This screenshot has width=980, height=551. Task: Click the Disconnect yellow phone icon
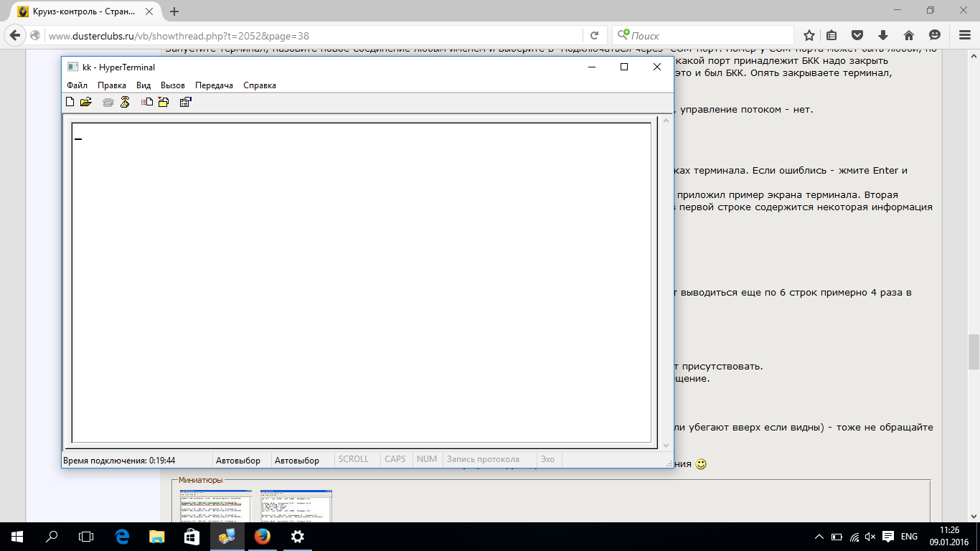pos(125,102)
